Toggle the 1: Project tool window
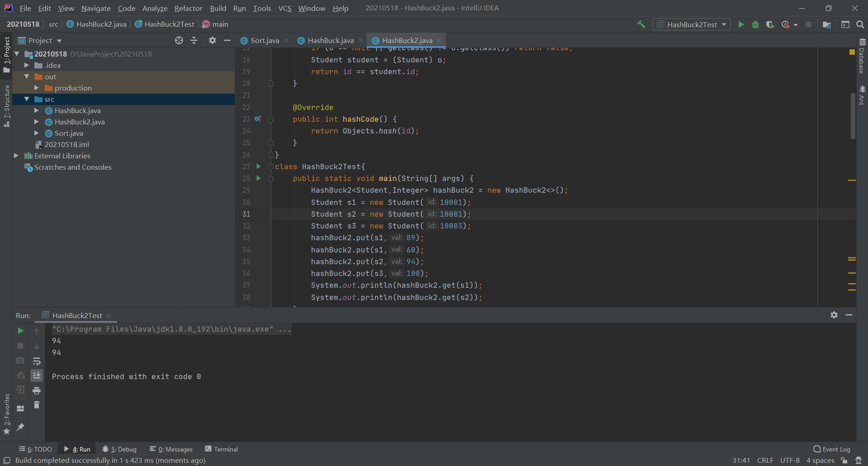The height and width of the screenshot is (466, 868). (x=6, y=54)
